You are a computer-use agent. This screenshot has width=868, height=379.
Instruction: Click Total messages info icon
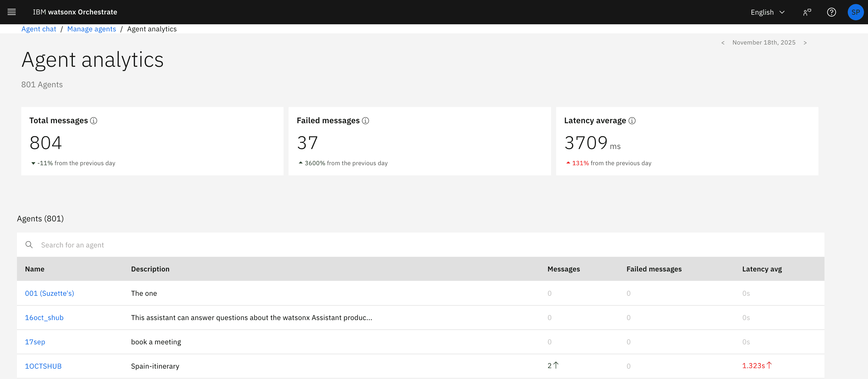click(x=94, y=121)
